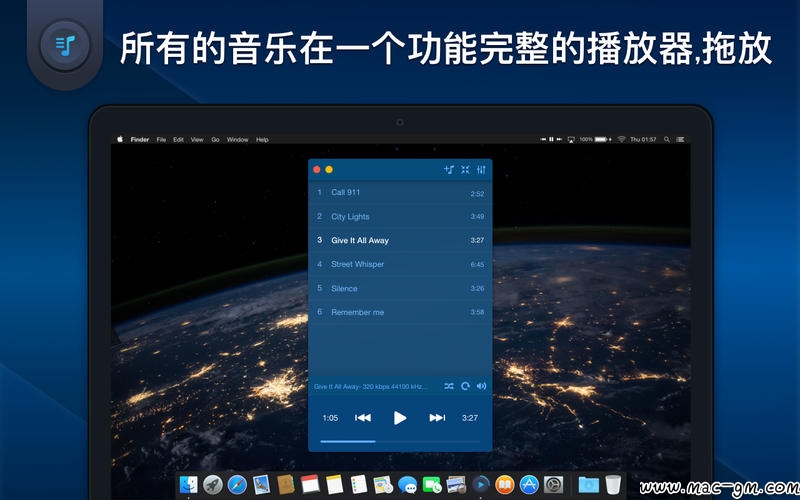Open Trash in the Dock
This screenshot has width=800, height=500.
point(613,484)
